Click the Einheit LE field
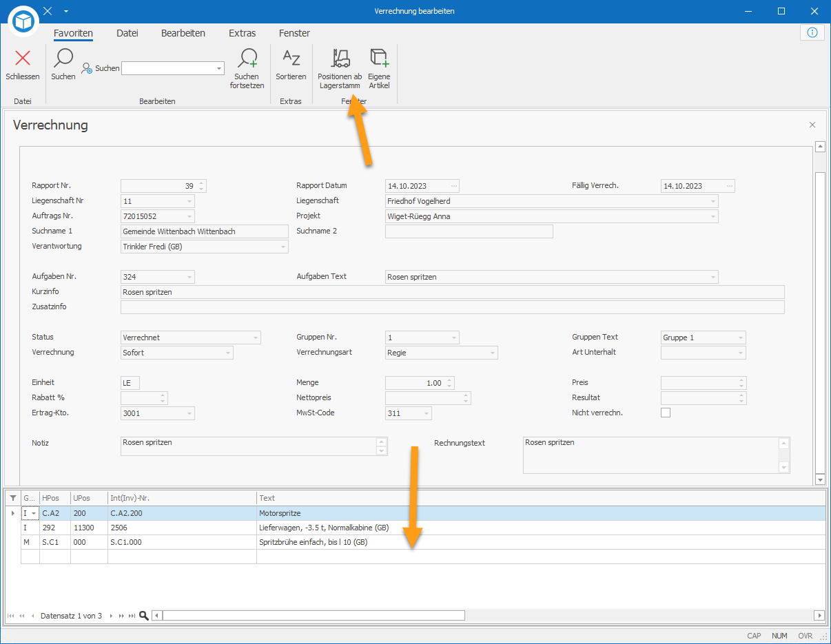This screenshot has width=831, height=644. (x=130, y=383)
